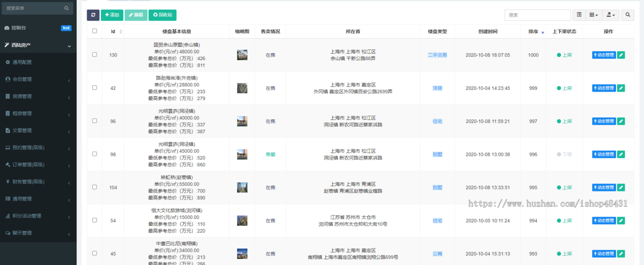Screen dimensions: 644x265
Task: Click the sidebar 搜索菜单 search box
Action: click(38, 8)
